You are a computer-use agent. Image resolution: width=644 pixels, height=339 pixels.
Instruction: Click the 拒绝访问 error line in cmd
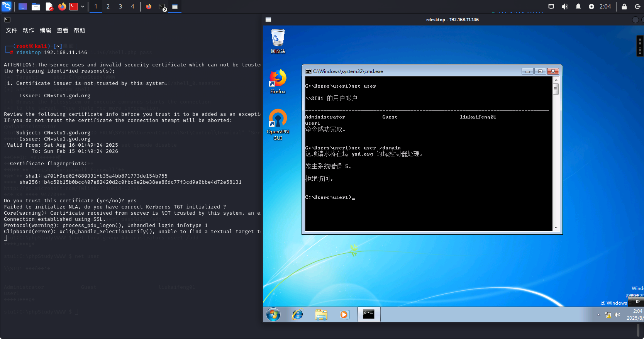tap(319, 178)
